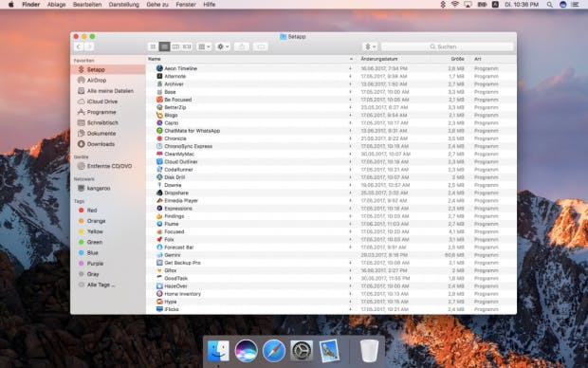Open the Bearbeiten menu
This screenshot has width=588, height=368.
87,5
